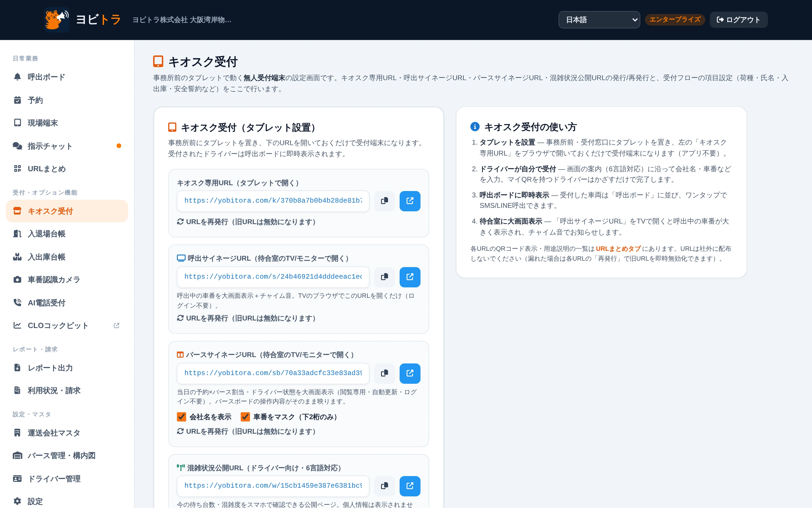Open 入出庫台帳 in sidebar
Screen dimensions: 812x508
point(67,257)
